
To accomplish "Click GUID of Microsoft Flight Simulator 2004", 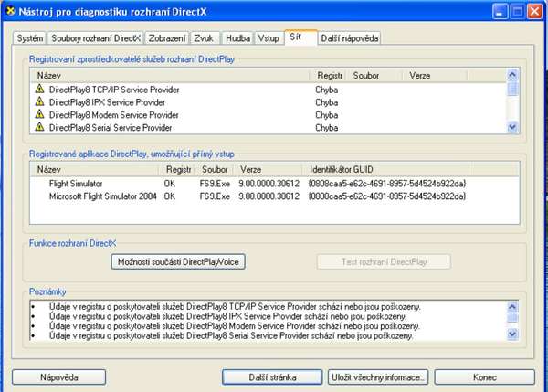I will click(387, 196).
